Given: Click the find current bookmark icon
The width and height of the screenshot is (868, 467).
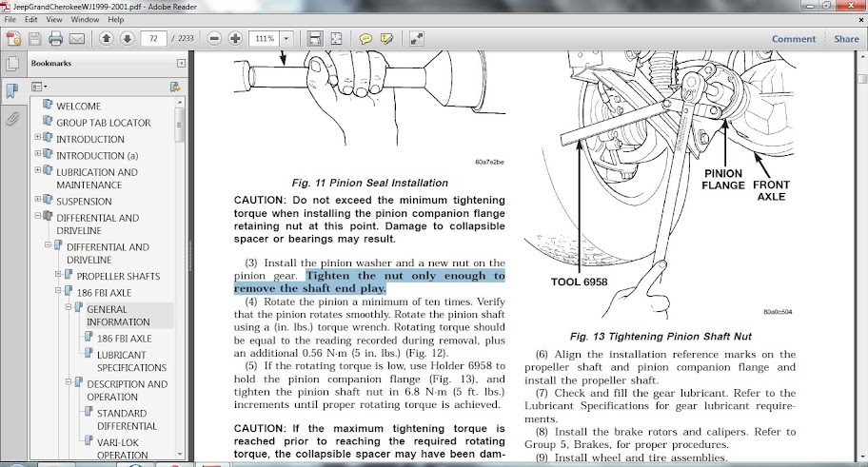Looking at the screenshot, I should click(x=175, y=87).
